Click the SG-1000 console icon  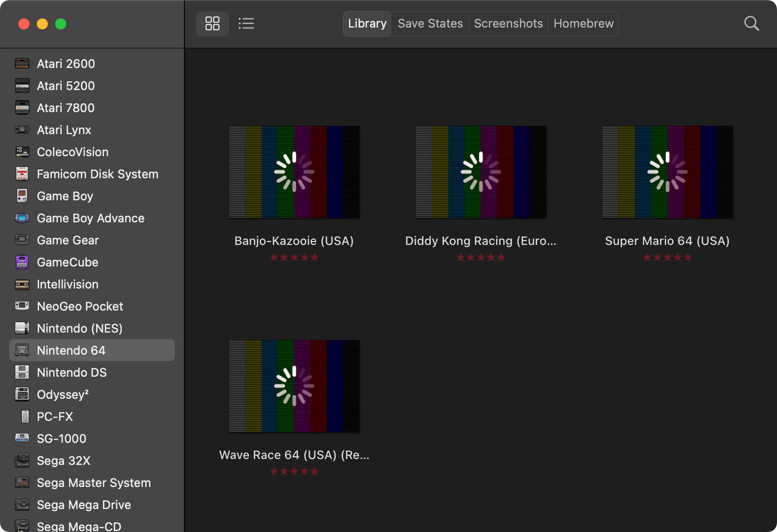coord(22,438)
